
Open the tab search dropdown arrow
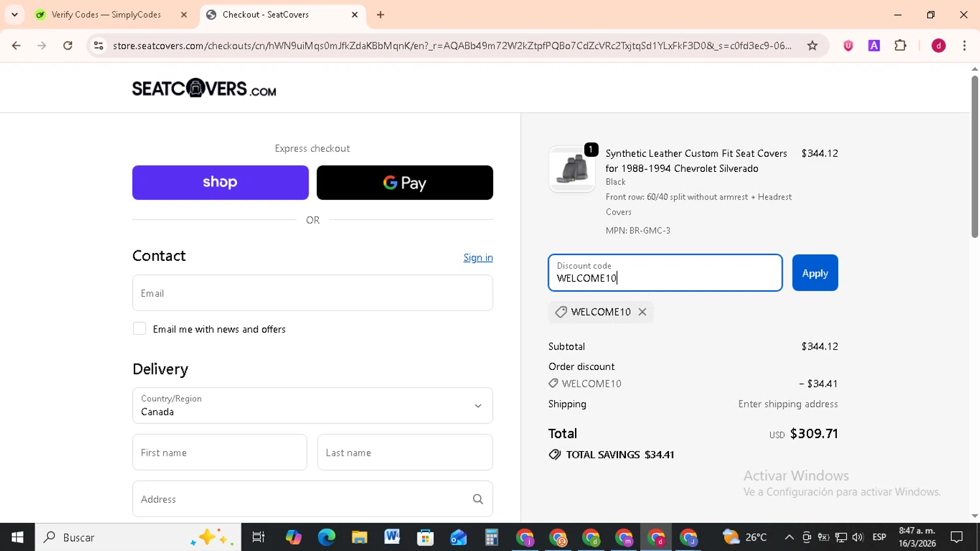point(14,14)
